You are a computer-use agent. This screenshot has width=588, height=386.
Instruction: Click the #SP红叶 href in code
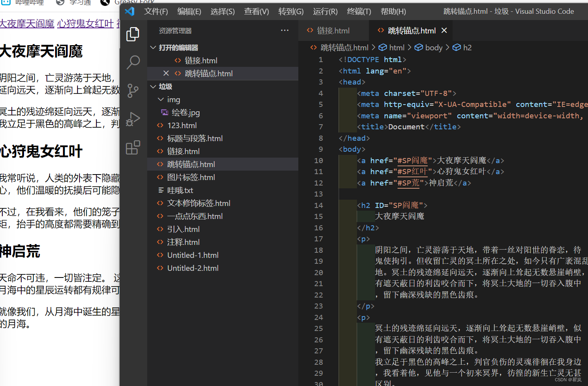(x=412, y=171)
